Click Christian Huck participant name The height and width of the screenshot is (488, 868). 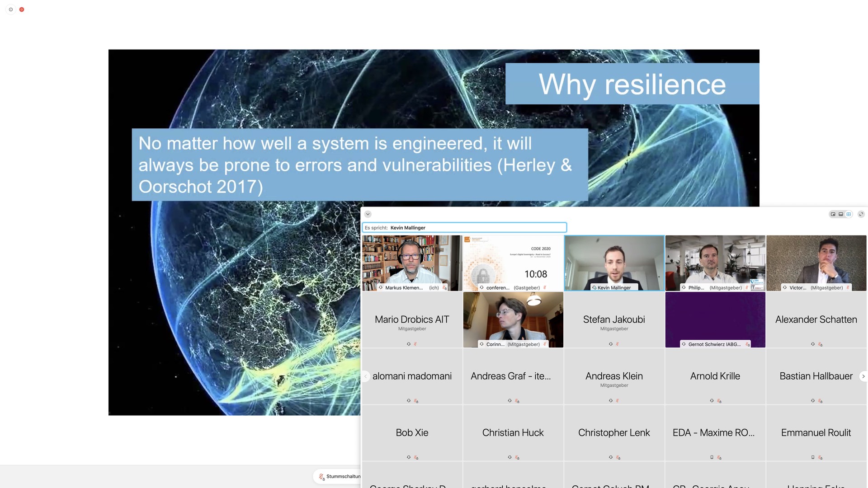(513, 432)
